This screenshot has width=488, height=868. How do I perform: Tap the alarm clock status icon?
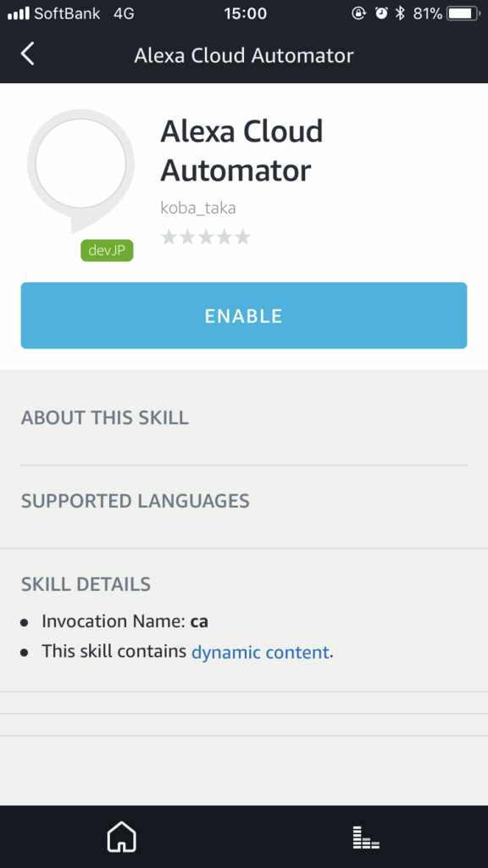pos(381,14)
